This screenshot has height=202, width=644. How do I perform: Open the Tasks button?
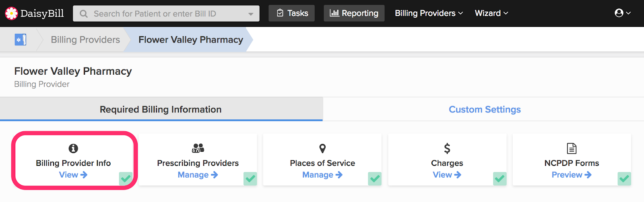click(292, 13)
